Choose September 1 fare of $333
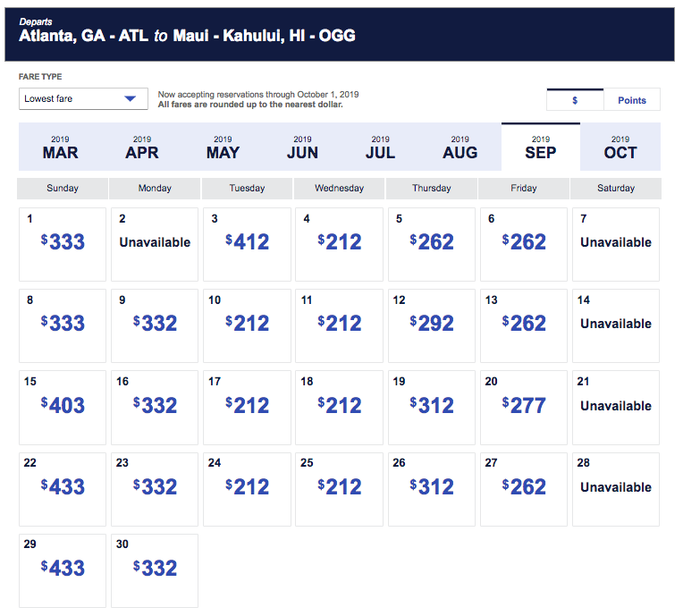 63,244
